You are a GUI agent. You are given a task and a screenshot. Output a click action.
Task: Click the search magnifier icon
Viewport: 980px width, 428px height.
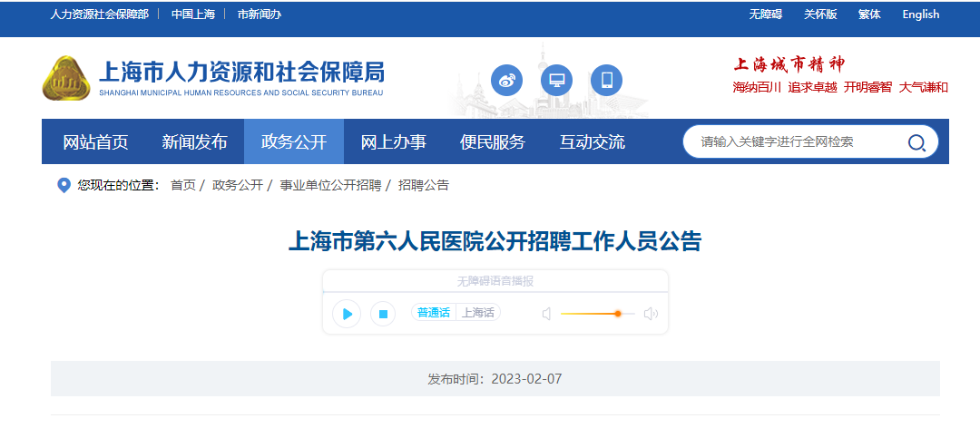[916, 142]
